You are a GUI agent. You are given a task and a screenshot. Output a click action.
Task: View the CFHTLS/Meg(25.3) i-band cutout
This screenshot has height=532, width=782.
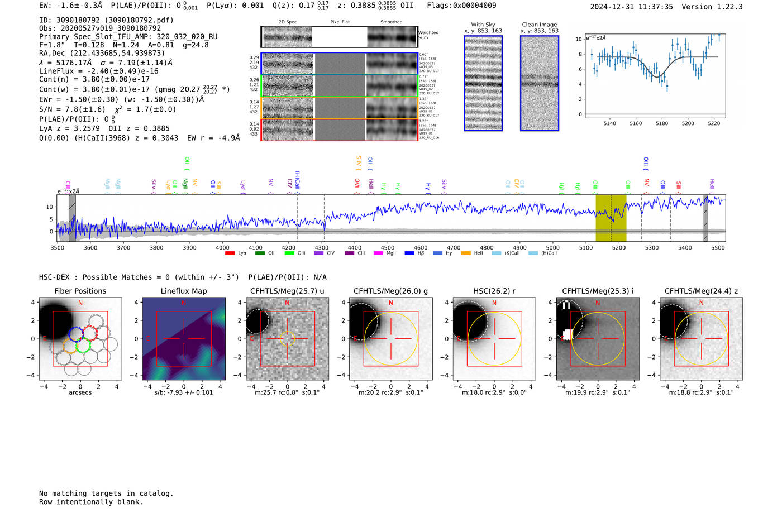(598, 339)
